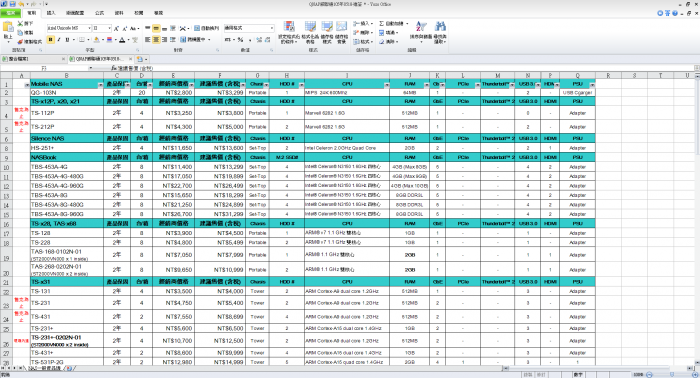
Task: Apply Percent Style number format
Action: tap(240, 40)
